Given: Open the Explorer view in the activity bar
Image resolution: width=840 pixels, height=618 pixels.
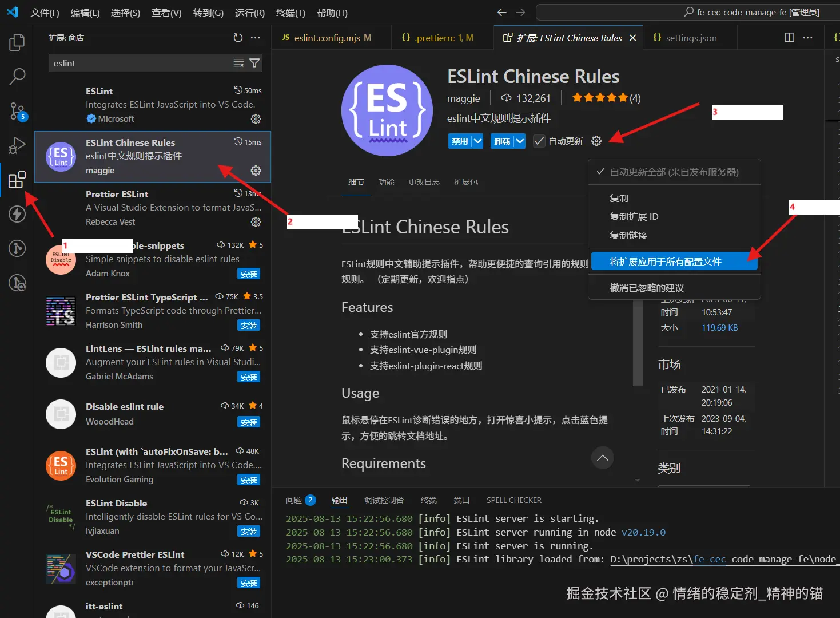Looking at the screenshot, I should pyautogui.click(x=17, y=42).
